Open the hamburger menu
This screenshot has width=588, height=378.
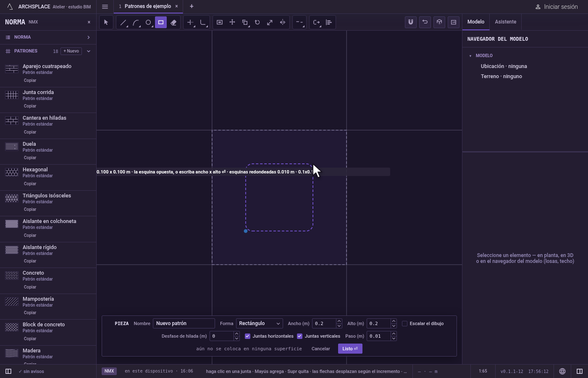coord(105,7)
